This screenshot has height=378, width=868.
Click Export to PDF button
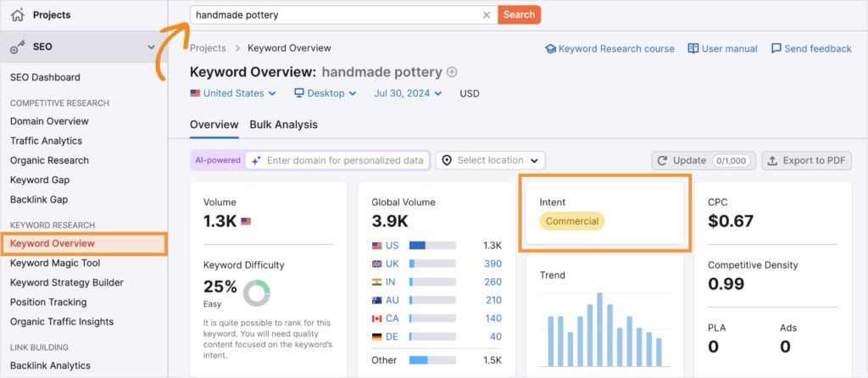(807, 160)
